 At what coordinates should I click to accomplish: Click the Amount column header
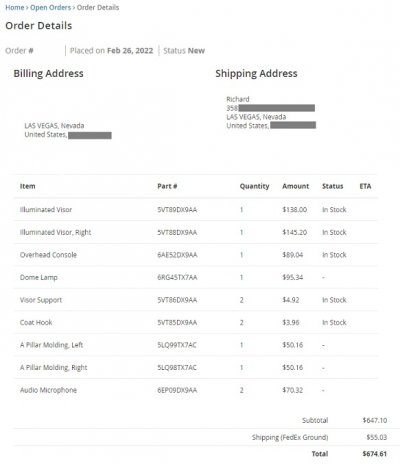(296, 186)
